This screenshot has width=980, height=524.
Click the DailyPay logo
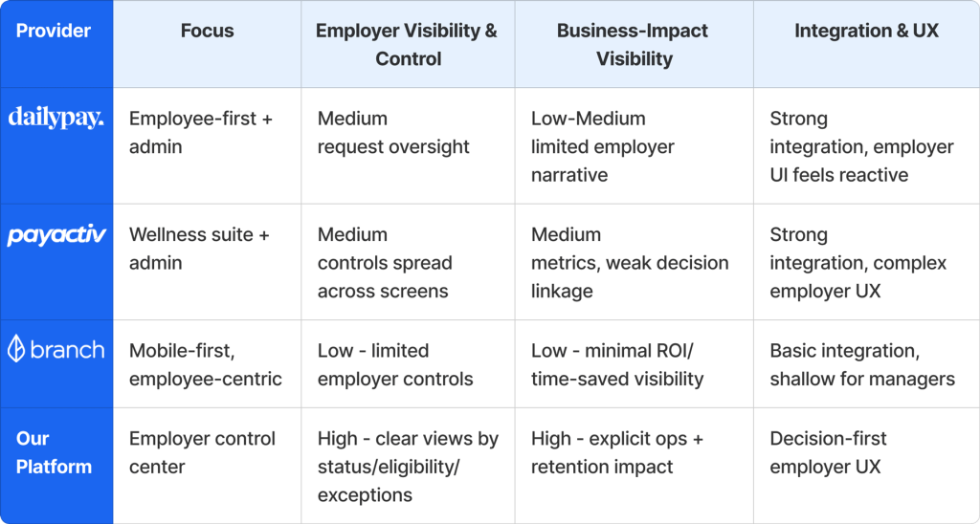pos(56,119)
